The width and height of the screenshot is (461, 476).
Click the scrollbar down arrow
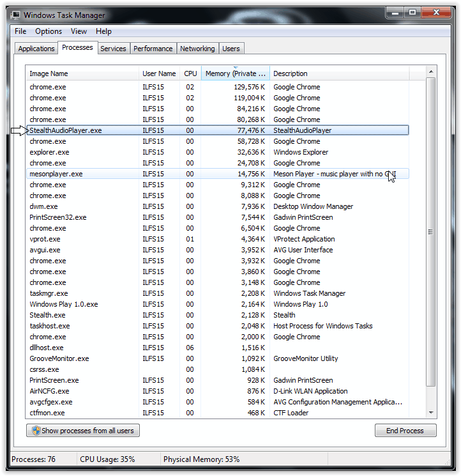[431, 413]
